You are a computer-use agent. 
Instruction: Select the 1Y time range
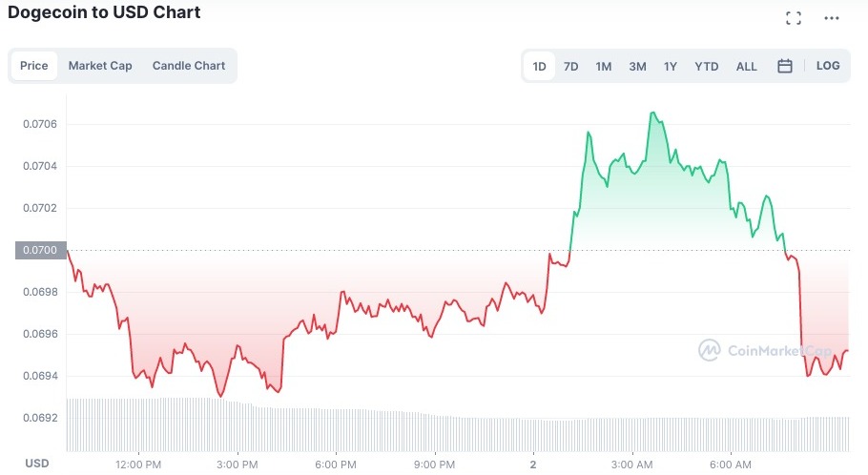click(671, 66)
